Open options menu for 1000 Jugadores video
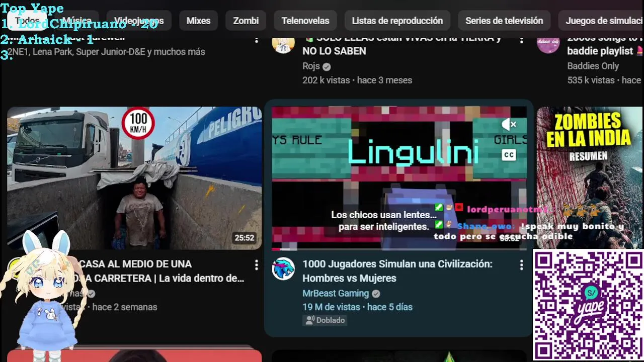The height and width of the screenshot is (362, 644). 521,265
